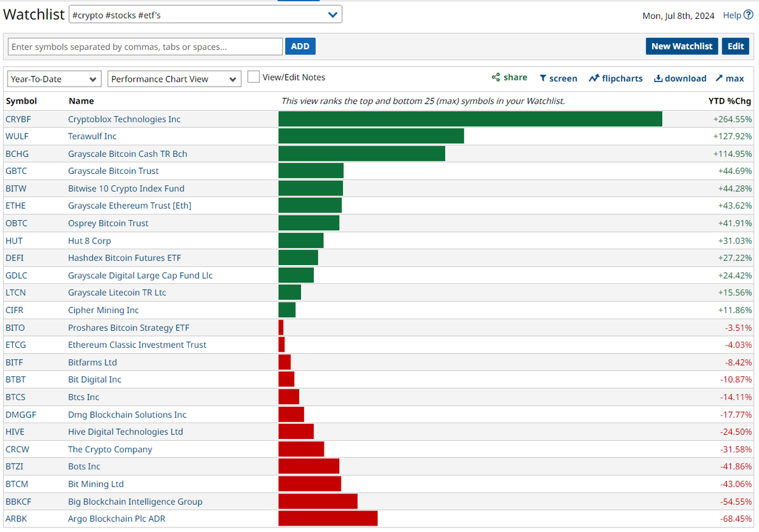Click Bitwise 10 Crypto Index Fund name
The image size is (759, 532).
click(x=126, y=189)
